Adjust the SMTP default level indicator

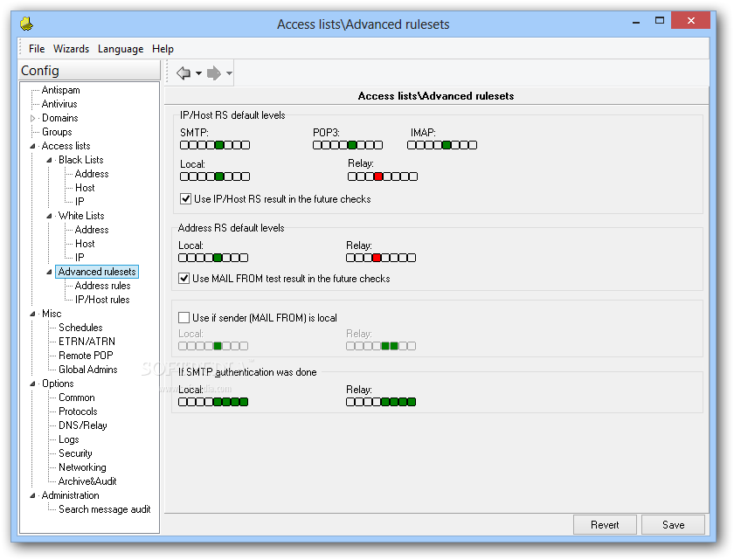[x=215, y=145]
